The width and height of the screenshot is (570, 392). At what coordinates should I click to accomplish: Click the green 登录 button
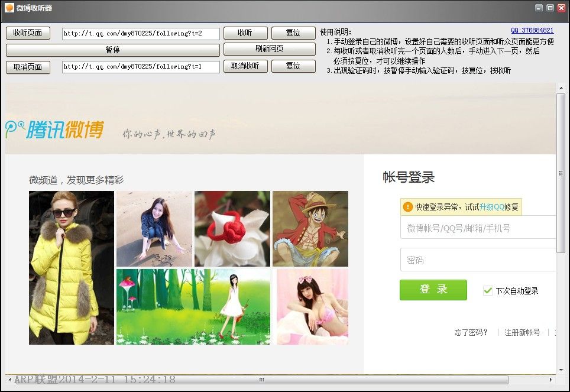(433, 290)
